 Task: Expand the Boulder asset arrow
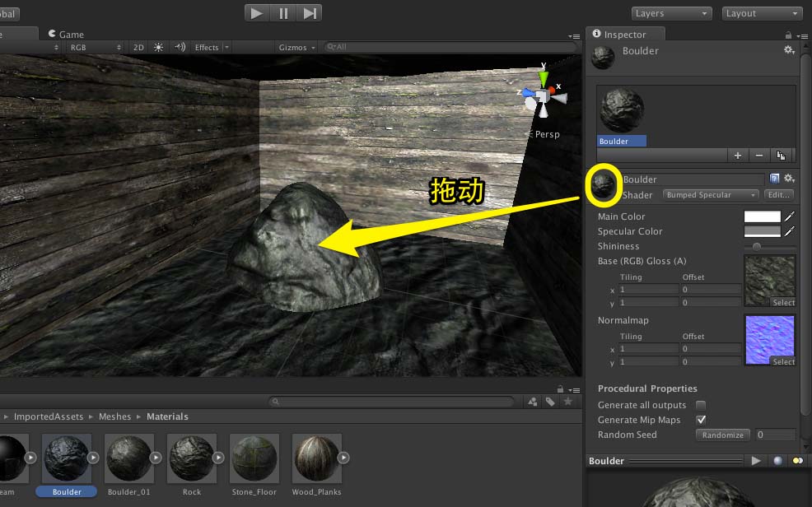93,458
